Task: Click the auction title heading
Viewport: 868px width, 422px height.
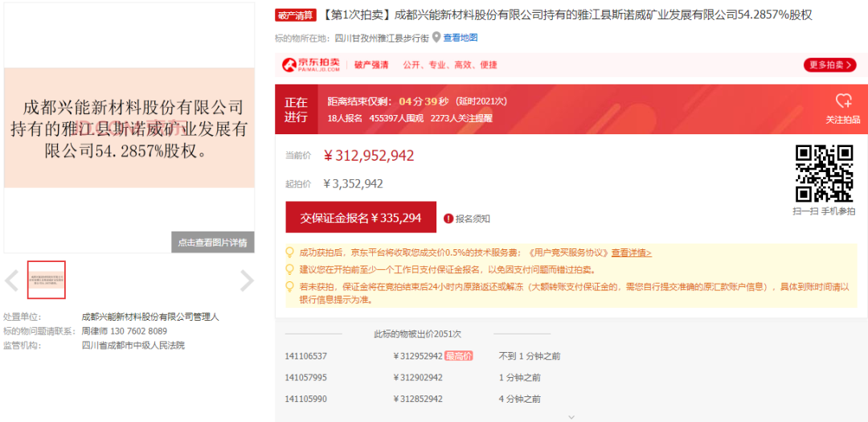Action: click(567, 15)
